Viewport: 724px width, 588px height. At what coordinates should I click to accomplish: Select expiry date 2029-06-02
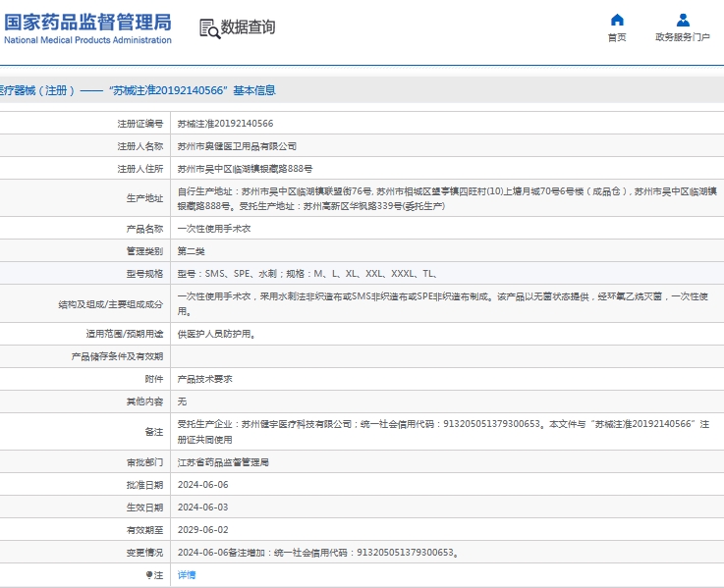202,530
